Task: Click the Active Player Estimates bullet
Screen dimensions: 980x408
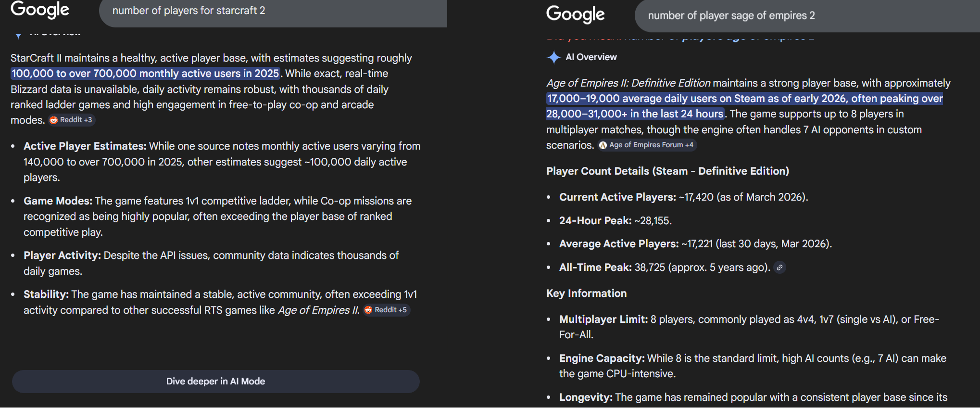Action: 85,146
